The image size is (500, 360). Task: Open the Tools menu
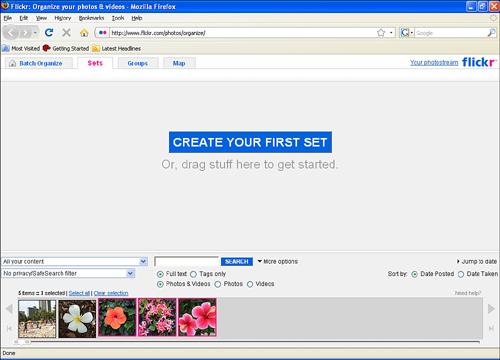click(x=118, y=18)
